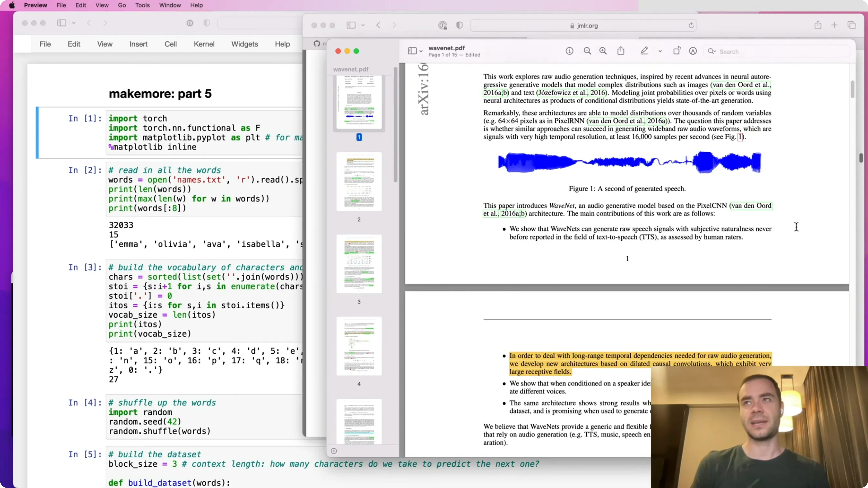Click the Preview info inspector icon
Image resolution: width=868 pixels, height=488 pixels.
coord(569,51)
